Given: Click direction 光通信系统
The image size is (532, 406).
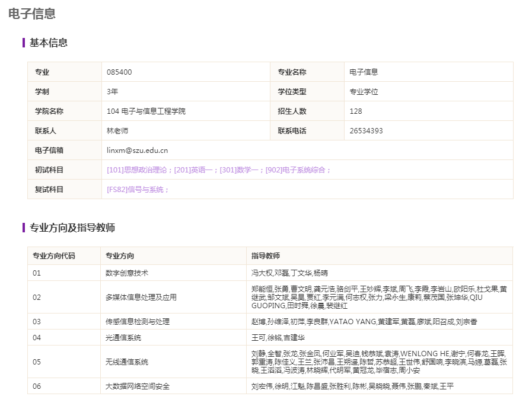Looking at the screenshot, I should coord(123,338).
